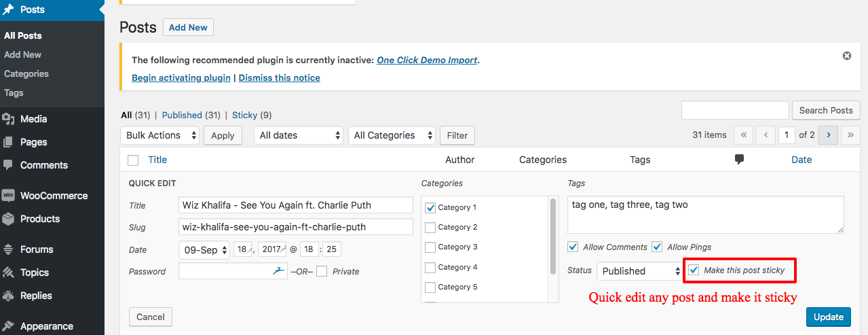Image resolution: width=868 pixels, height=335 pixels.
Task: Open Pages via its sidebar icon
Action: pos(8,142)
